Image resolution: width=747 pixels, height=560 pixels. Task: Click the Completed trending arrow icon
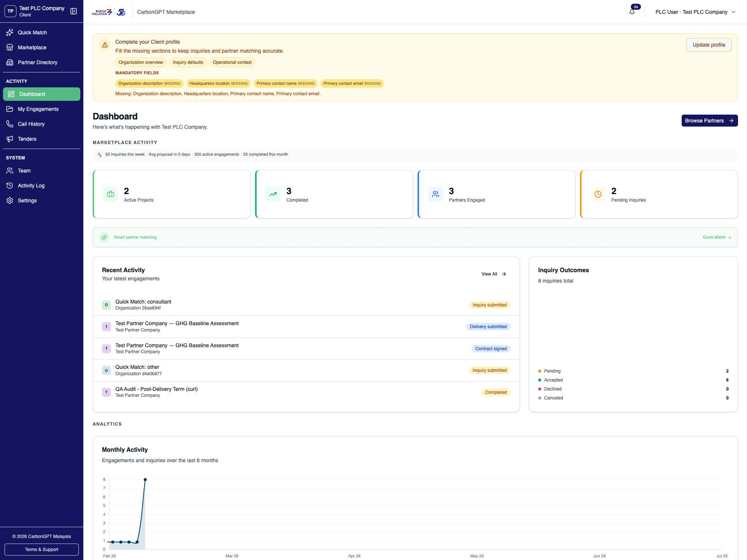point(273,194)
